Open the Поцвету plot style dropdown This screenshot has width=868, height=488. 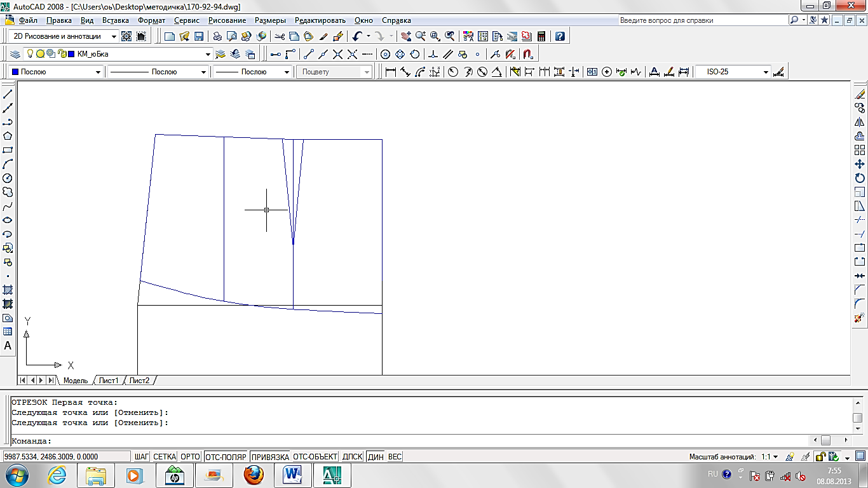367,72
